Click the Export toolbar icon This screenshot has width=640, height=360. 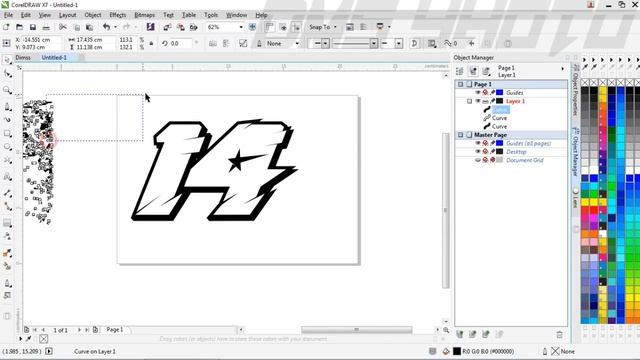180,27
